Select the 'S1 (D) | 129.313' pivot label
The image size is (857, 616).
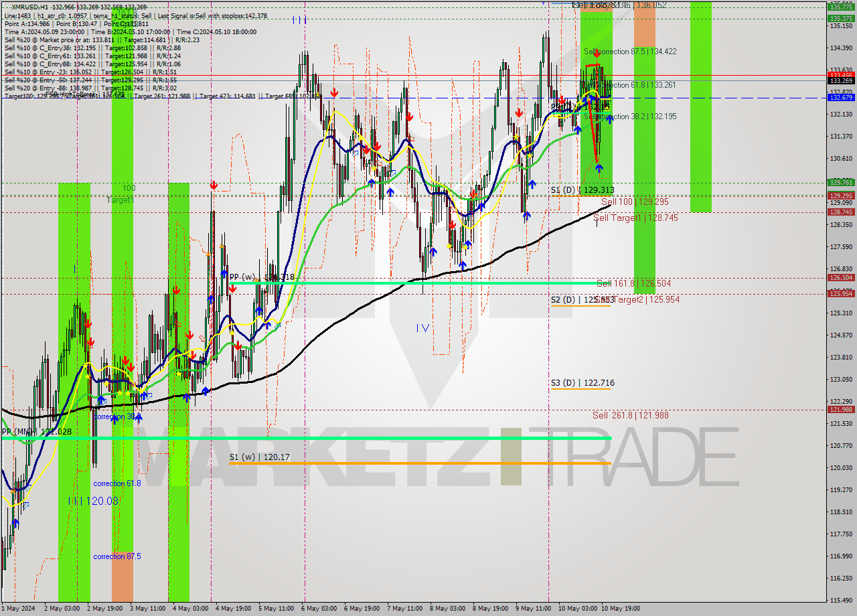click(x=582, y=190)
